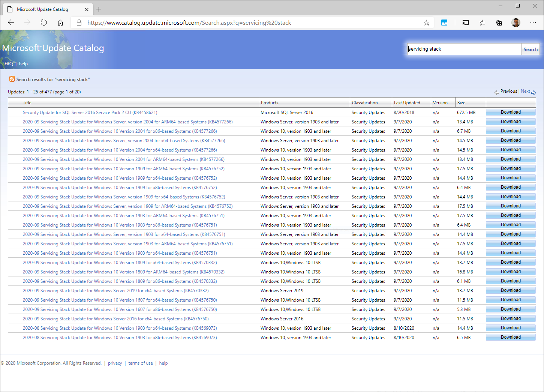Image resolution: width=544 pixels, height=392 pixels.
Task: Open Windows Server 2004 ARM64 KB4577266 update link
Action: pyautogui.click(x=127, y=122)
